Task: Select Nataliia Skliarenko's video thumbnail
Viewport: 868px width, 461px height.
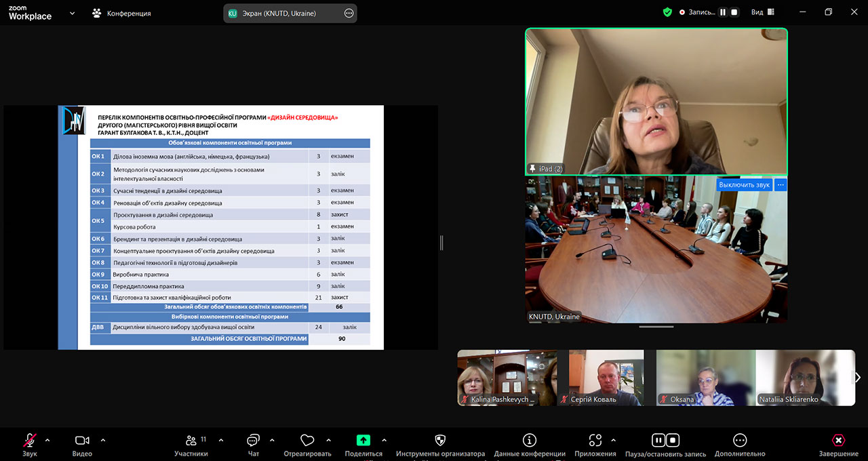Action: [x=806, y=378]
